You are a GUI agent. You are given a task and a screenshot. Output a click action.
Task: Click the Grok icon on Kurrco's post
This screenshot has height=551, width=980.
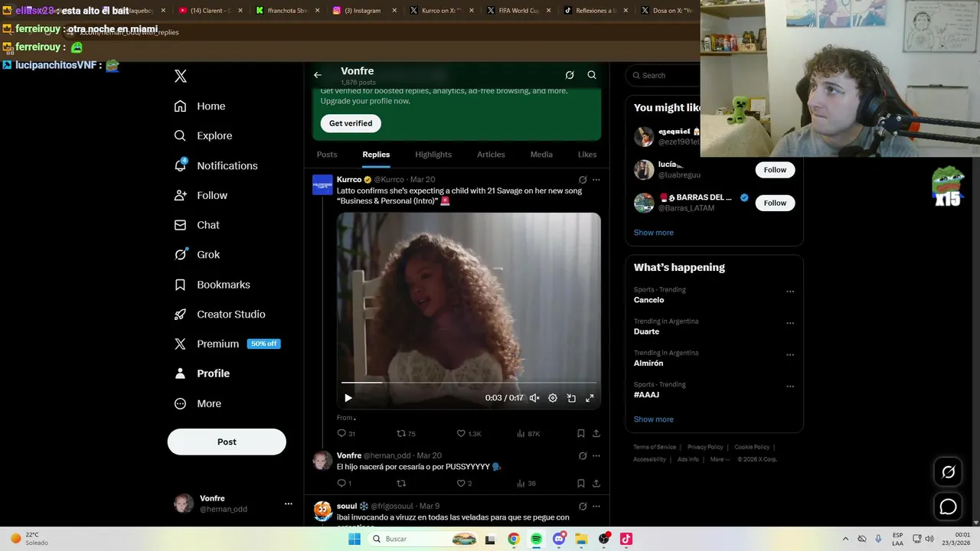583,180
